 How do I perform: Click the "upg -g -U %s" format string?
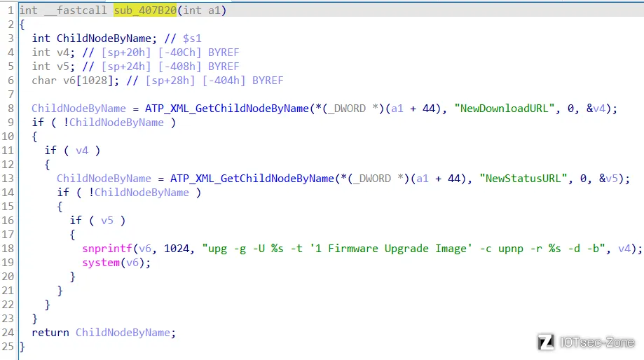tap(404, 249)
